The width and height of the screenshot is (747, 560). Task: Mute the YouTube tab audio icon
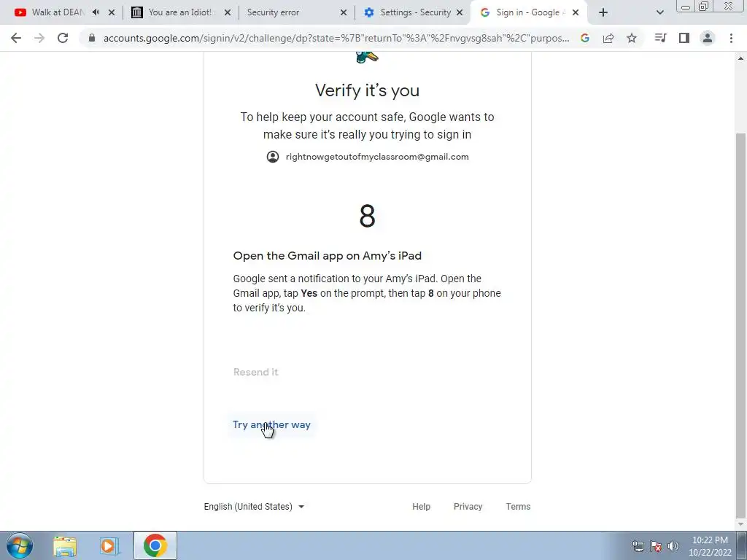coord(96,12)
